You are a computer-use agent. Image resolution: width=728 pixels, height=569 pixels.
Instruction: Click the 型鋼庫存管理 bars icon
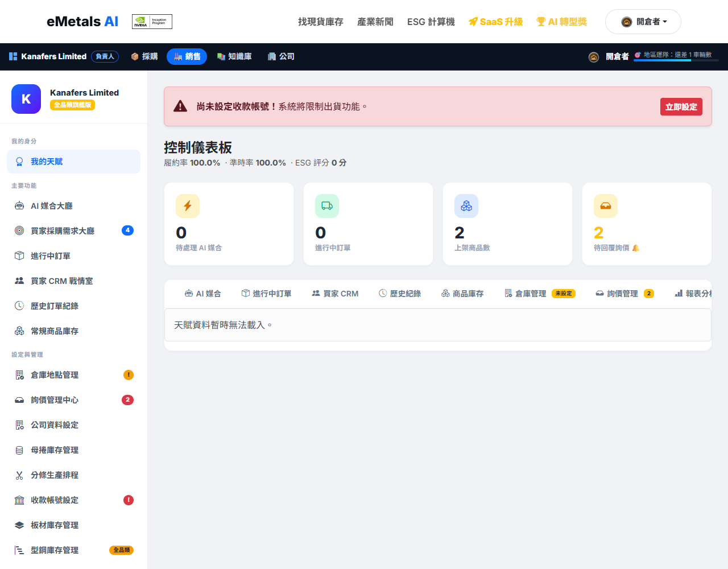click(x=19, y=550)
